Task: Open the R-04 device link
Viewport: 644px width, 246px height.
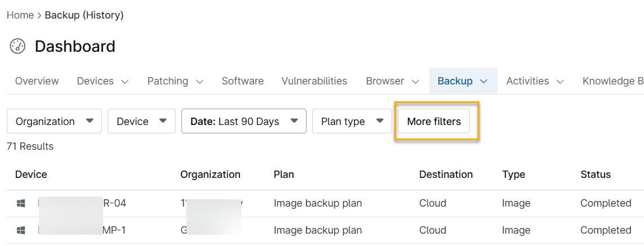Action: coord(114,203)
